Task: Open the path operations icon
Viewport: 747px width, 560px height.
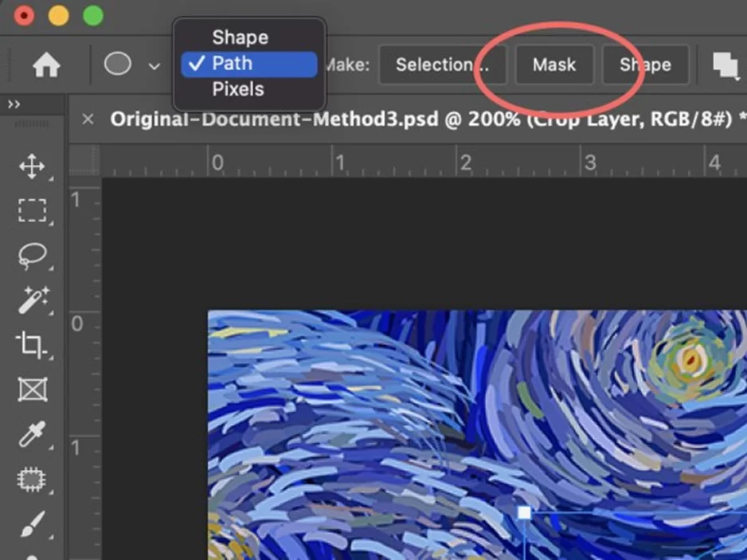Action: (x=726, y=65)
